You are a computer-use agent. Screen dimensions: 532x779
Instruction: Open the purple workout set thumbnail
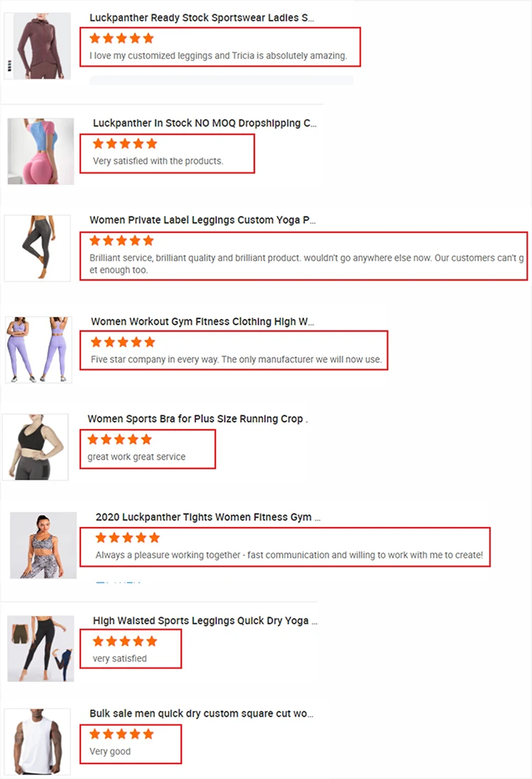(38, 350)
